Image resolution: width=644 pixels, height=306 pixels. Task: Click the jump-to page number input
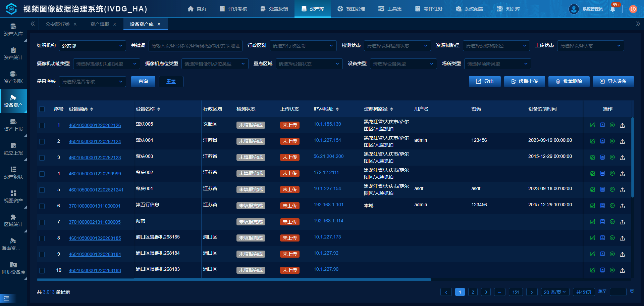click(x=618, y=292)
